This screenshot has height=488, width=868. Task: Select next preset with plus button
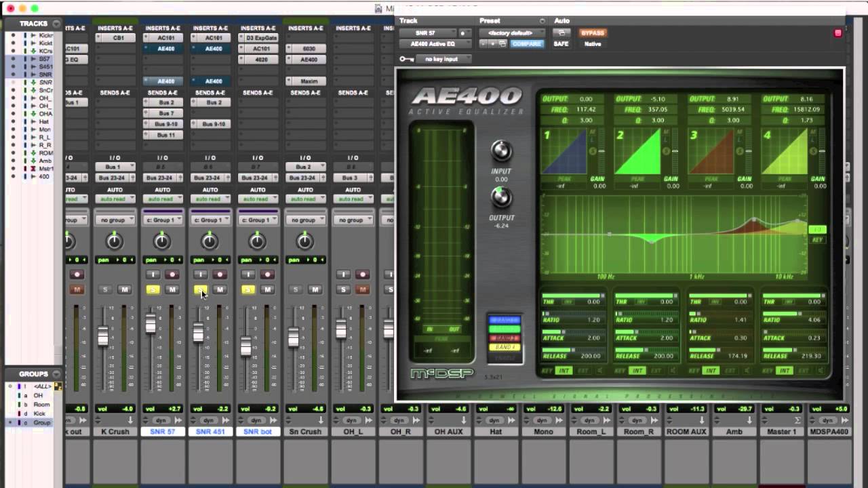click(x=492, y=43)
